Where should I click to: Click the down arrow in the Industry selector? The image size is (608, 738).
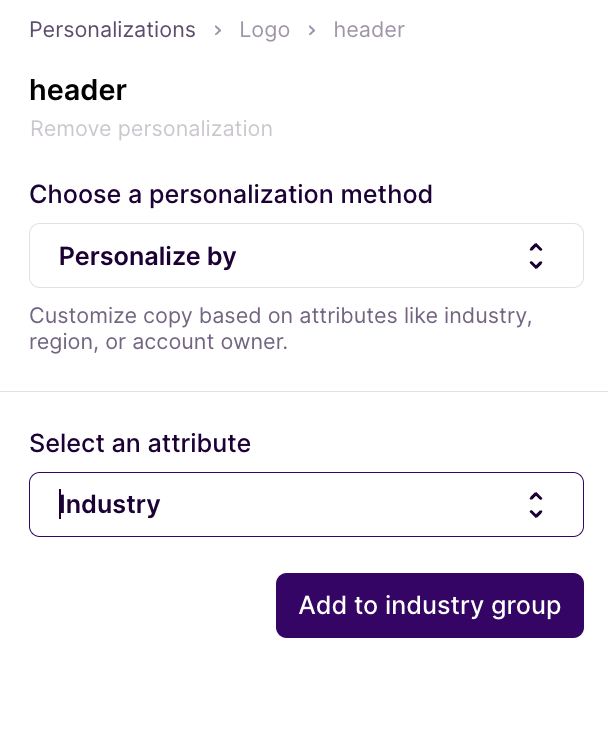click(x=536, y=513)
